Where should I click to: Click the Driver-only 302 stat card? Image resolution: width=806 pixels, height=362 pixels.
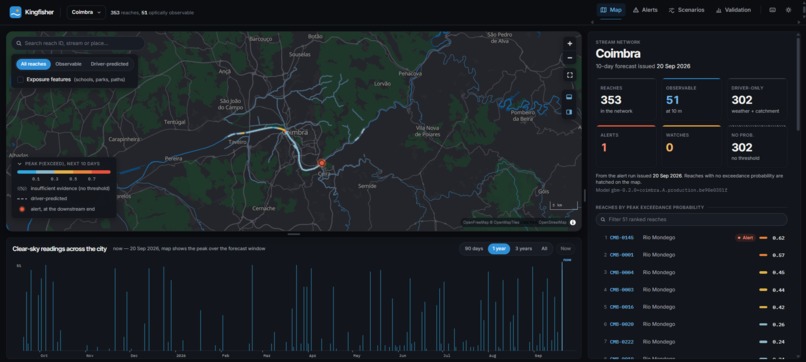(x=757, y=100)
